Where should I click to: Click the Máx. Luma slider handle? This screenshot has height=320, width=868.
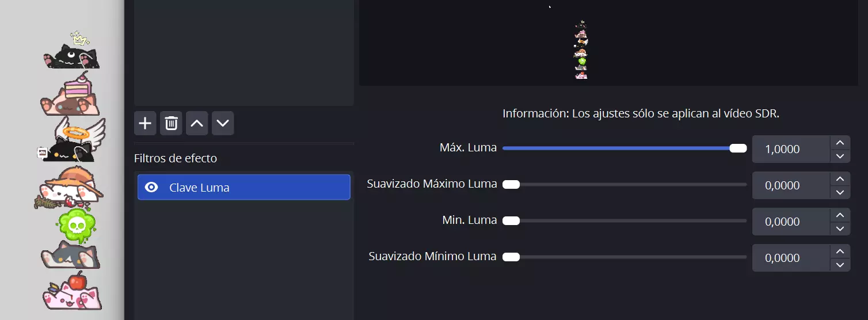point(738,148)
